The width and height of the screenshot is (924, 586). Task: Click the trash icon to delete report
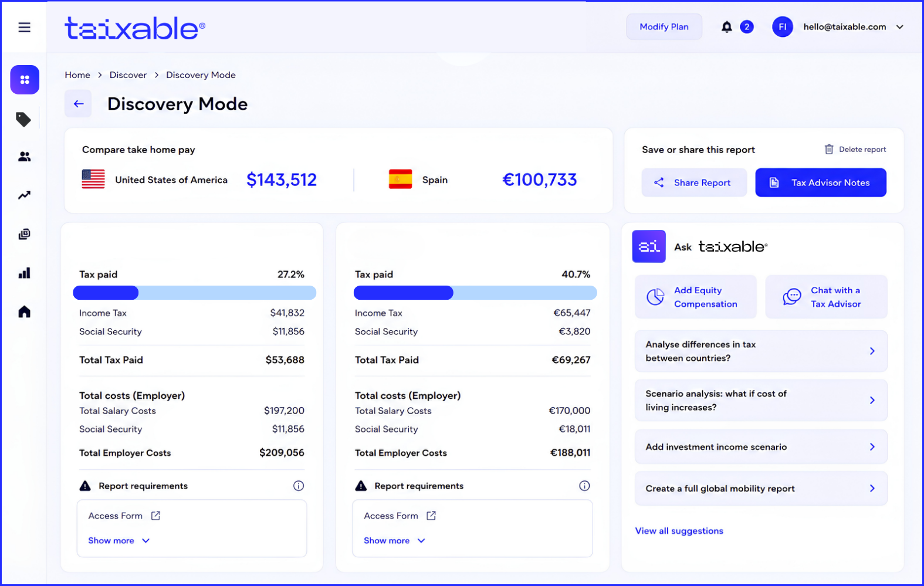tap(829, 150)
